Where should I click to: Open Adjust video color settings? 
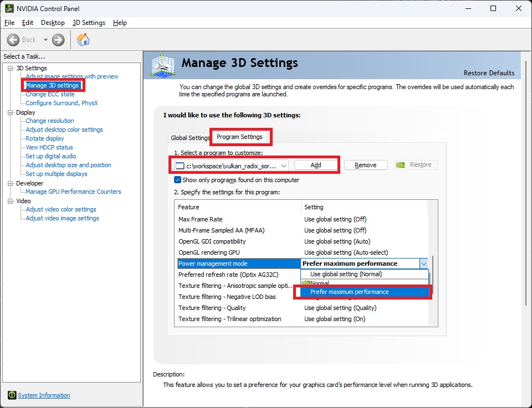point(61,209)
